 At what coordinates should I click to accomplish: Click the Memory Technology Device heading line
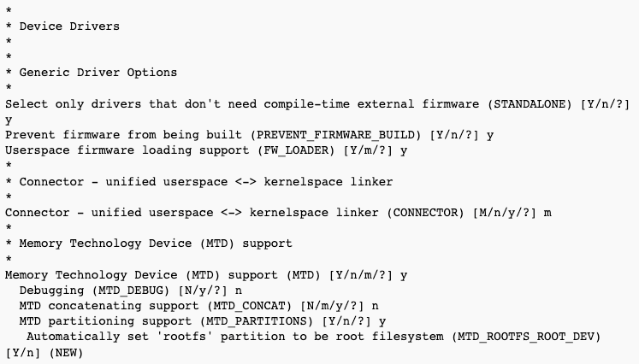coord(149,244)
